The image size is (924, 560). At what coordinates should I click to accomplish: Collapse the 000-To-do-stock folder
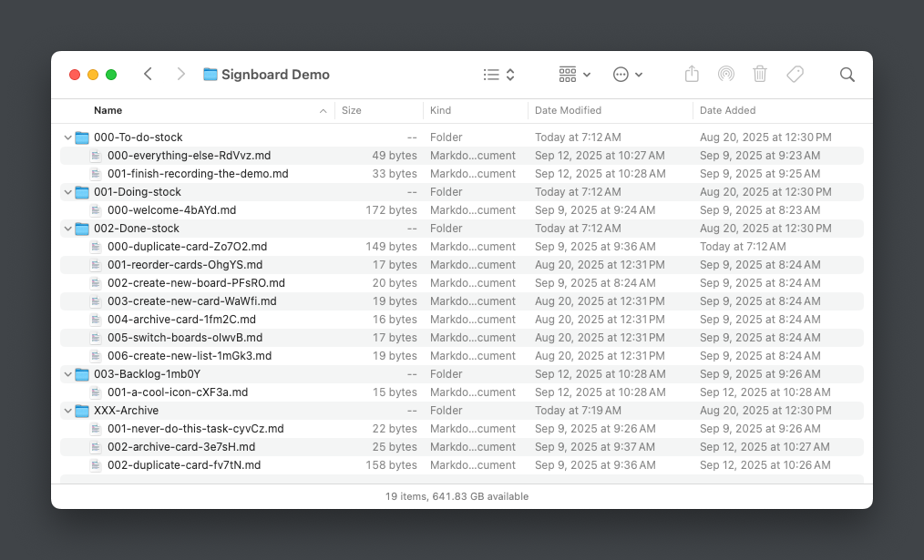click(x=67, y=137)
